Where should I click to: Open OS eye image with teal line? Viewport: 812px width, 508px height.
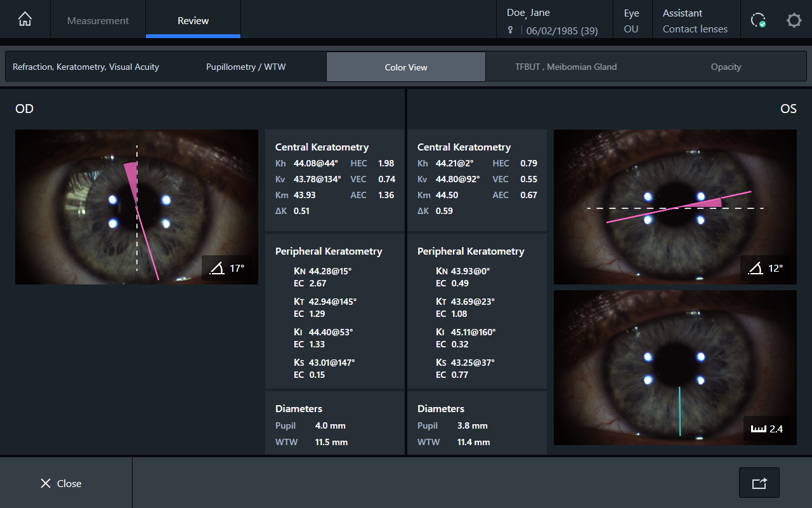tap(675, 368)
